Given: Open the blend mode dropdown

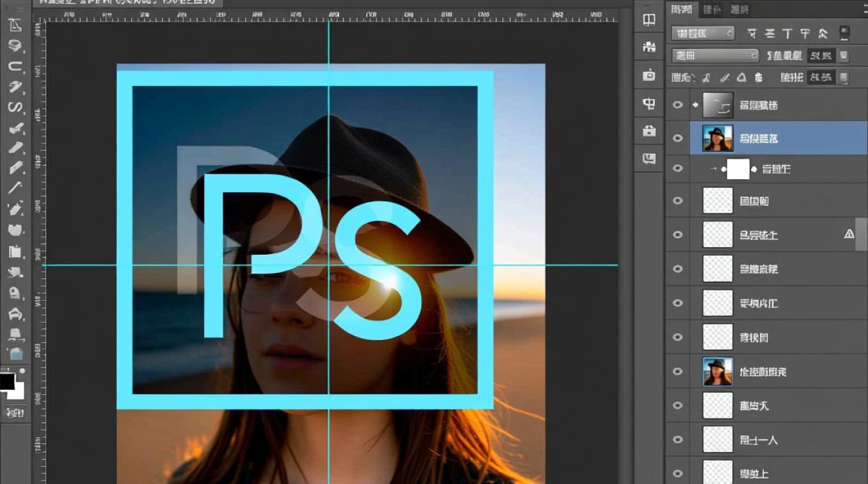Looking at the screenshot, I should pyautogui.click(x=715, y=55).
